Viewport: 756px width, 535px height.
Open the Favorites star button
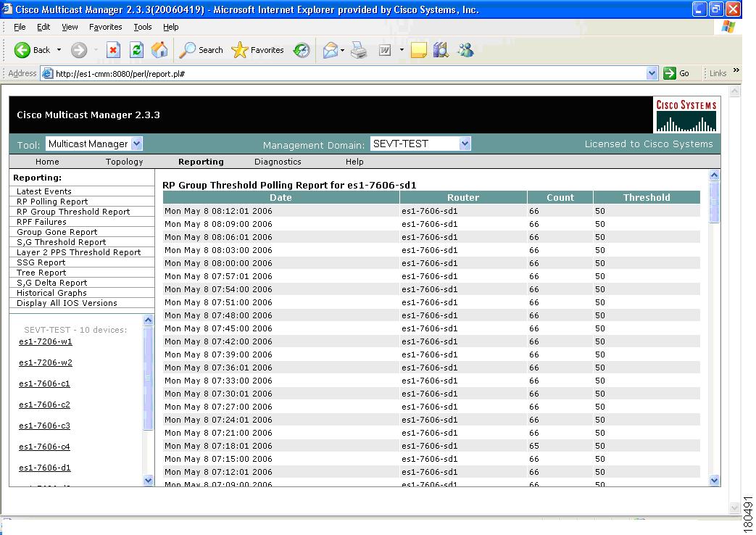pos(257,50)
